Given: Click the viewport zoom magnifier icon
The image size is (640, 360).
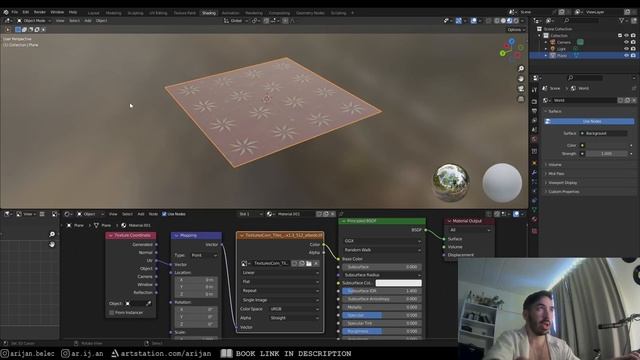Looking at the screenshot, I should (x=521, y=69).
